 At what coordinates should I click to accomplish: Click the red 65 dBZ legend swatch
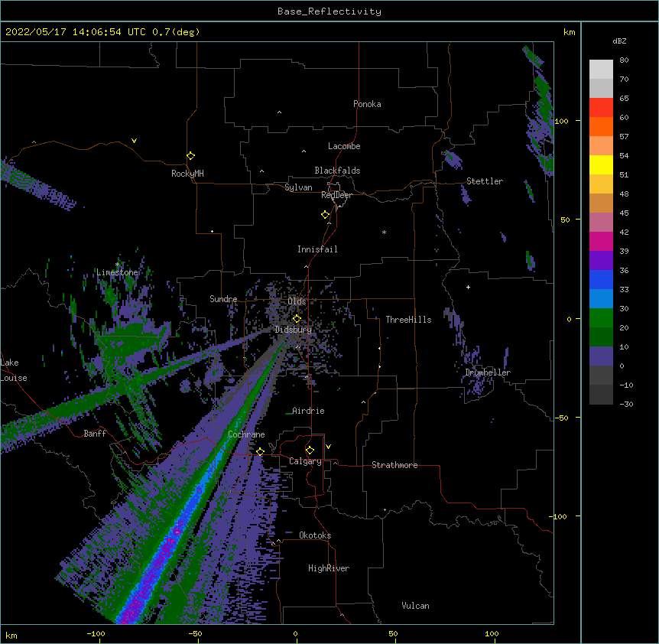coord(601,108)
